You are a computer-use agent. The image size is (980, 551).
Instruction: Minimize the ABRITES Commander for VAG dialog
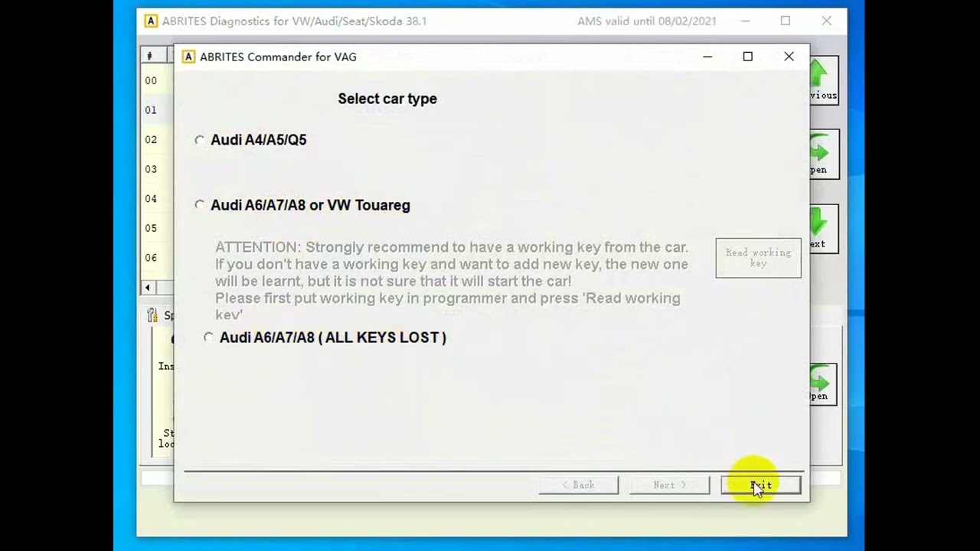(707, 57)
